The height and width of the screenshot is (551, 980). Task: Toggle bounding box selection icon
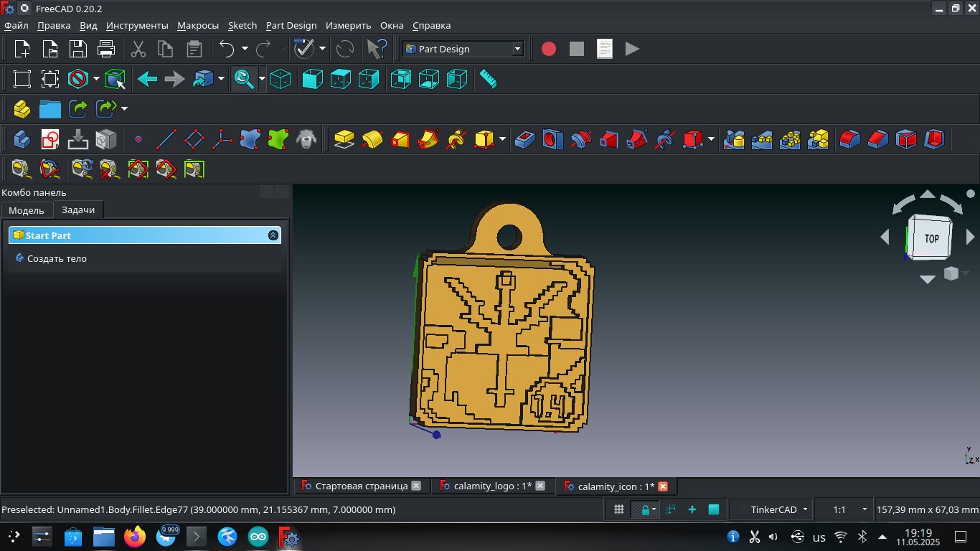pyautogui.click(x=116, y=79)
